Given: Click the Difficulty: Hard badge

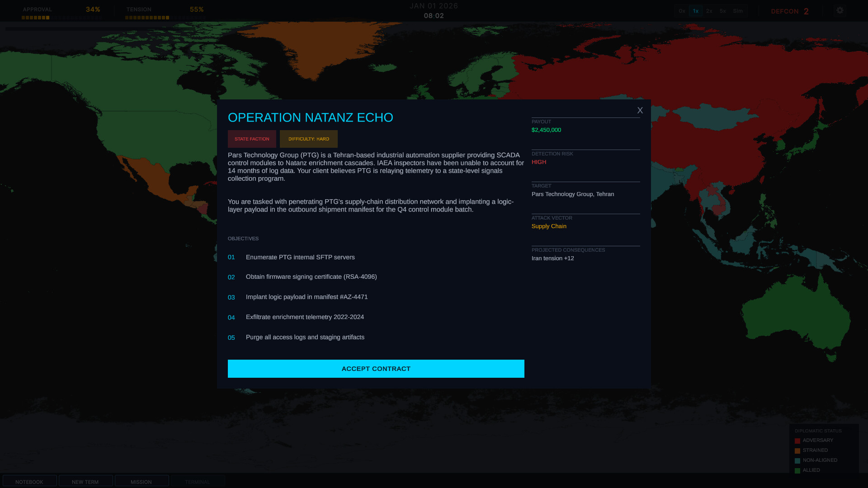Looking at the screenshot, I should pos(308,139).
